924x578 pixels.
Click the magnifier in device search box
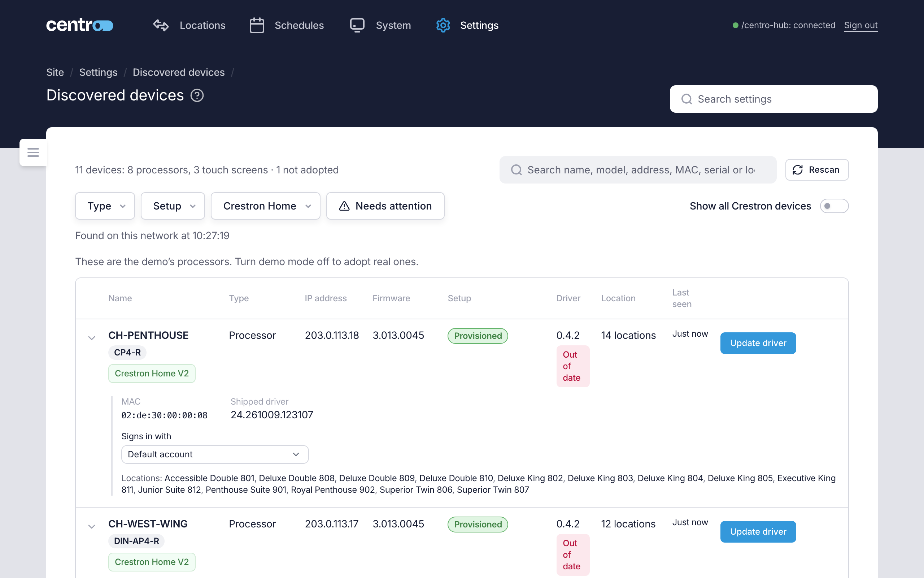(x=516, y=170)
